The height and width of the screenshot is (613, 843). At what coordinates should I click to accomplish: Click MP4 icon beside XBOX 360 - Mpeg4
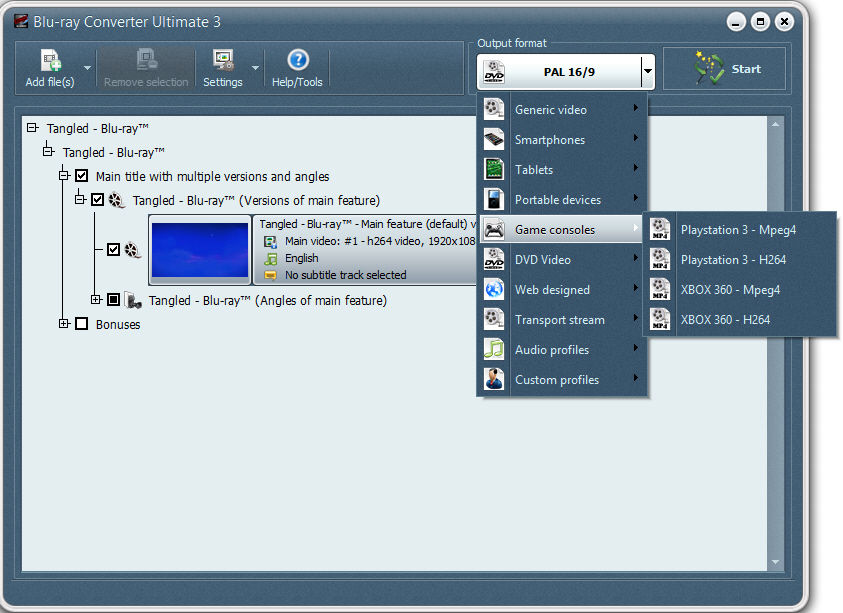click(660, 290)
